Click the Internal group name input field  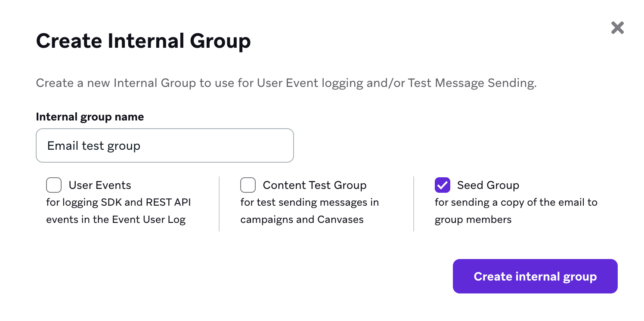pyautogui.click(x=164, y=145)
